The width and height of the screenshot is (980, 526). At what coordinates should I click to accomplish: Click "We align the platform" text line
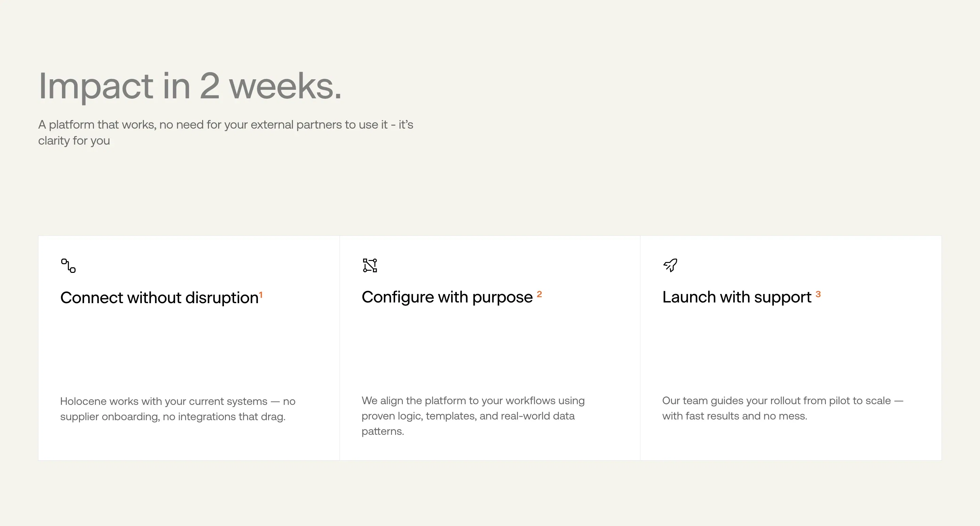tap(473, 400)
